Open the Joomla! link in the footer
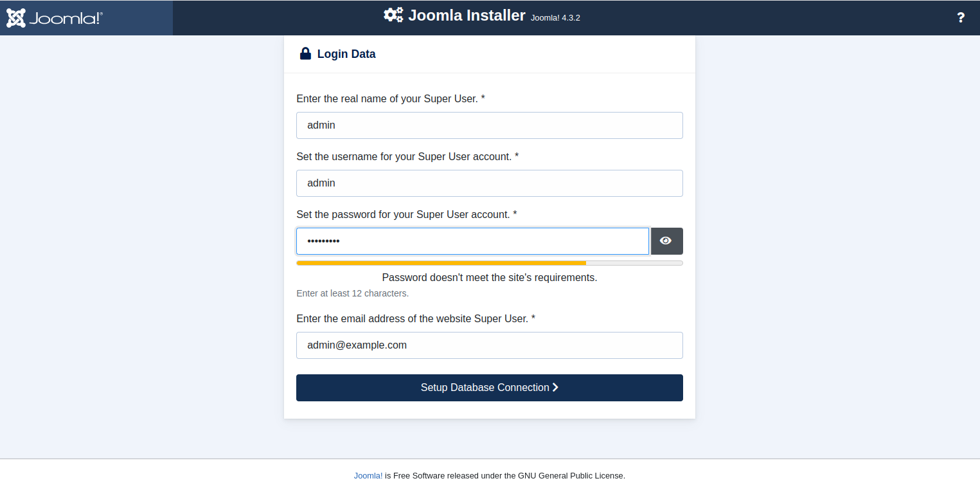 pyautogui.click(x=368, y=476)
